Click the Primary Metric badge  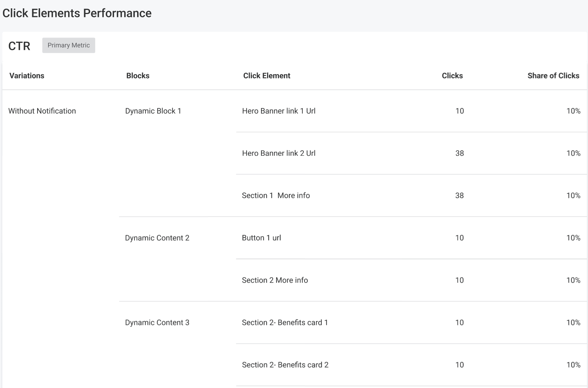pyautogui.click(x=69, y=45)
